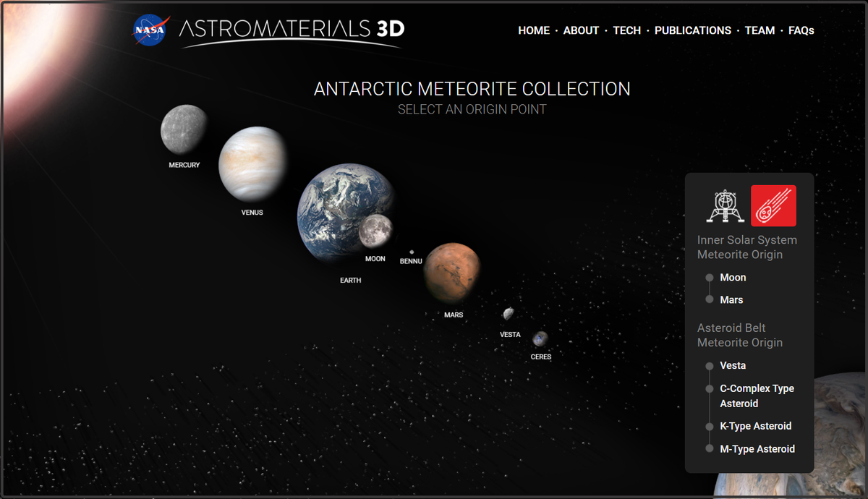Open PUBLICATIONS in the navigation bar
Screen dimensions: 868x499
click(x=693, y=30)
